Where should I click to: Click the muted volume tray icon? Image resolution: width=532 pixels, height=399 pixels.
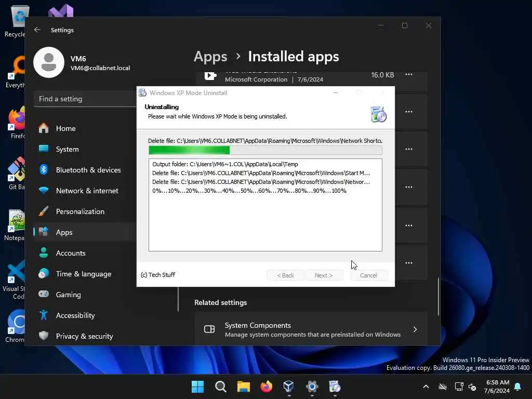pyautogui.click(x=472, y=387)
